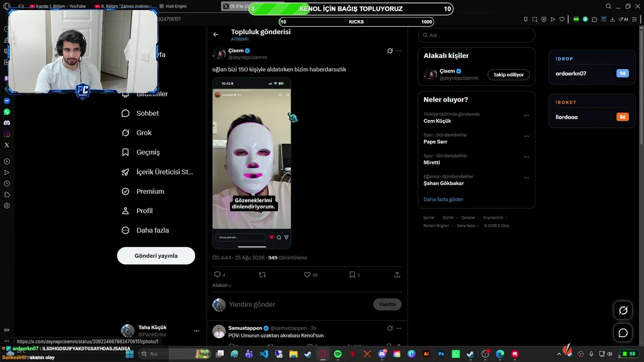Open the three-dot menu on Samustappen's reply
This screenshot has height=362, width=644.
point(399,328)
